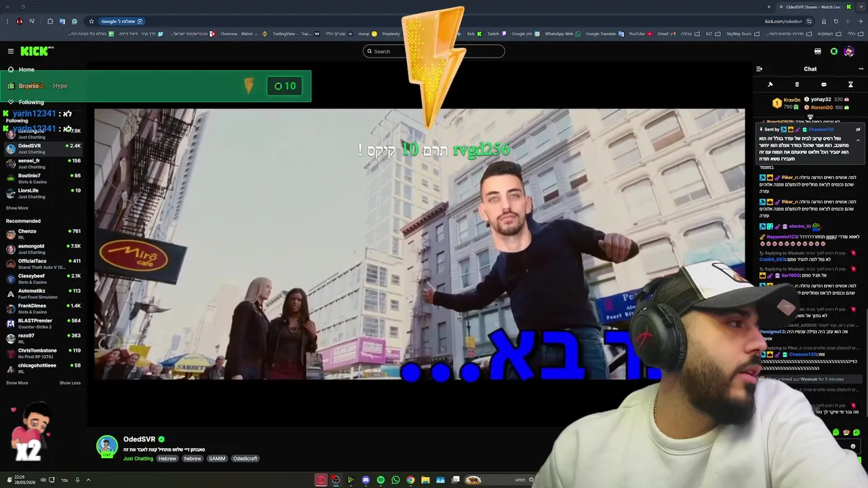Click the hourglass icon in chat
Screen dimensions: 868x488
(x=850, y=85)
